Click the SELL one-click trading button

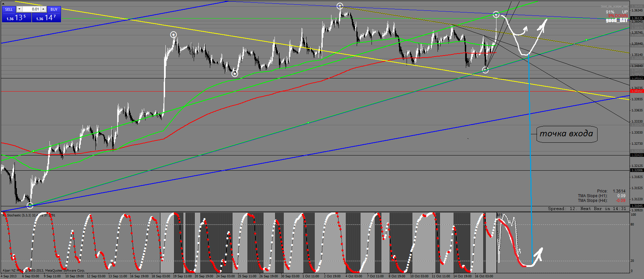(x=9, y=9)
